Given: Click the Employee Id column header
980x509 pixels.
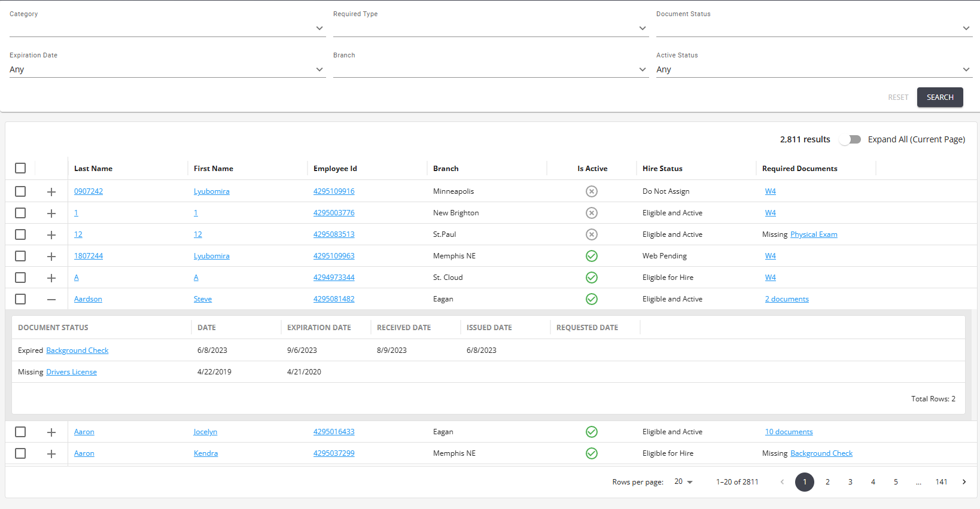Looking at the screenshot, I should pyautogui.click(x=335, y=169).
